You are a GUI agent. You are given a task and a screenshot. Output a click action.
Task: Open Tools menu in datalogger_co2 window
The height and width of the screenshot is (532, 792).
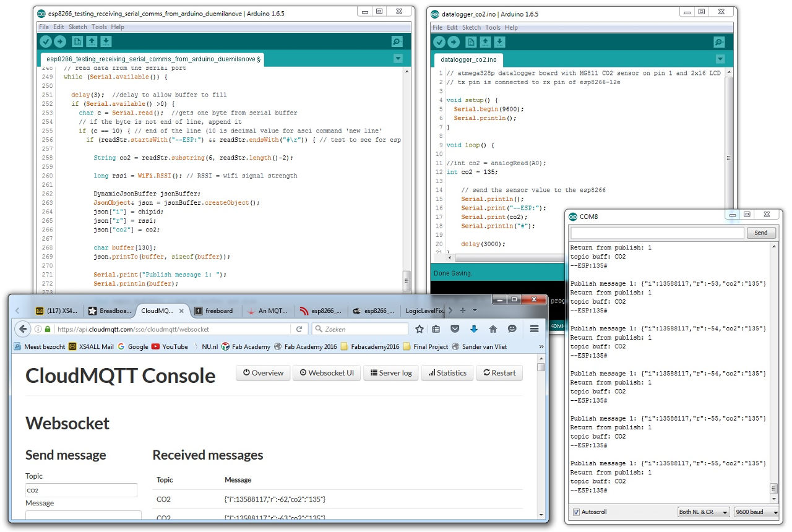tap(493, 27)
